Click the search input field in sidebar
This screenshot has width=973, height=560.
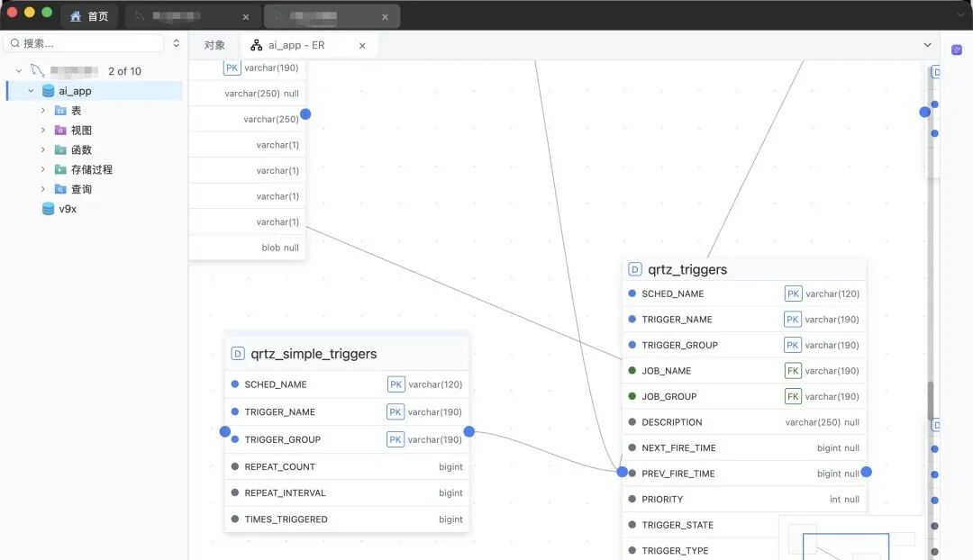(85, 43)
